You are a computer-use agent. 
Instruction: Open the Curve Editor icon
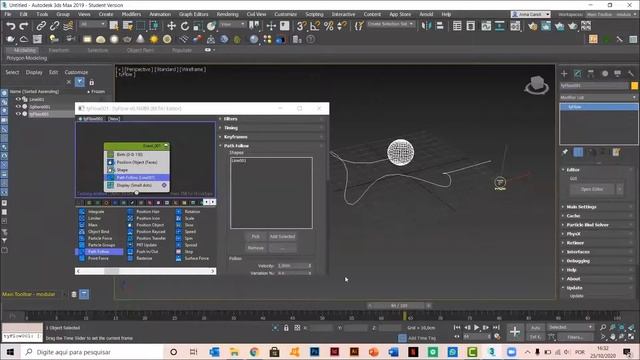point(486,26)
